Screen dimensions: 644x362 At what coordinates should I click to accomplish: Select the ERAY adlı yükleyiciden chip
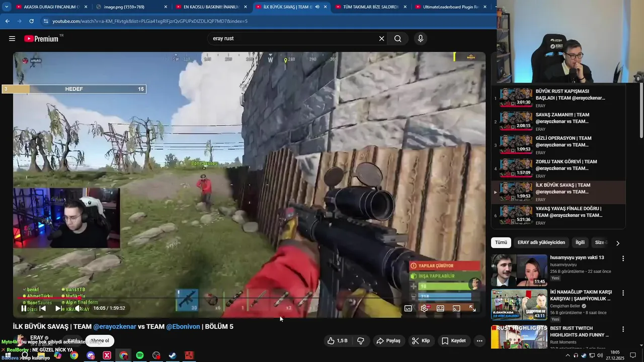click(x=541, y=242)
